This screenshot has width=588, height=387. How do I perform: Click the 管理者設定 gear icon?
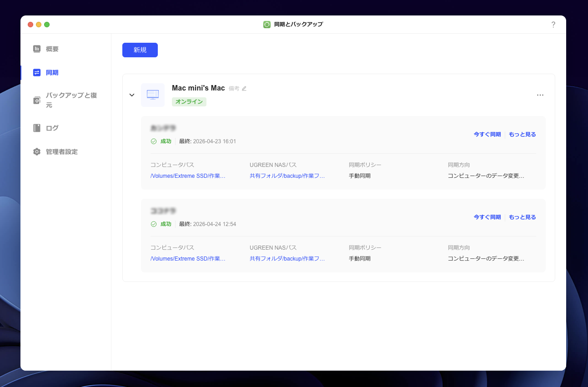click(37, 151)
